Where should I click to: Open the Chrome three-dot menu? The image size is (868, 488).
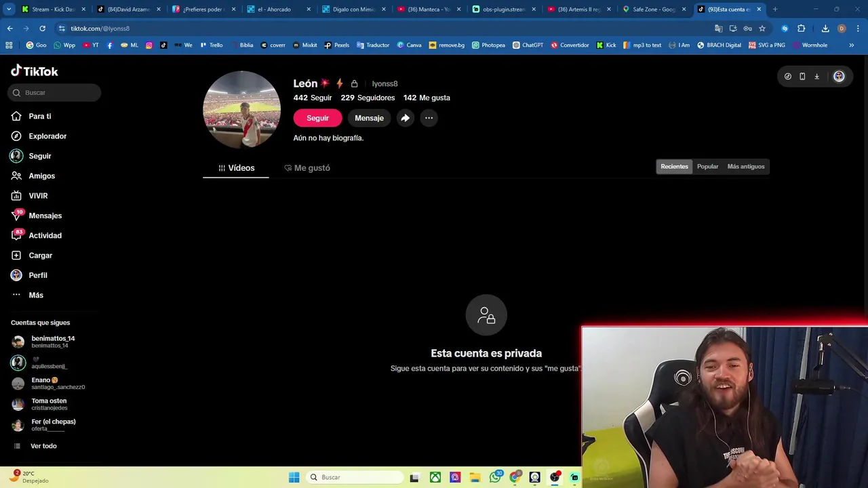pyautogui.click(x=857, y=28)
